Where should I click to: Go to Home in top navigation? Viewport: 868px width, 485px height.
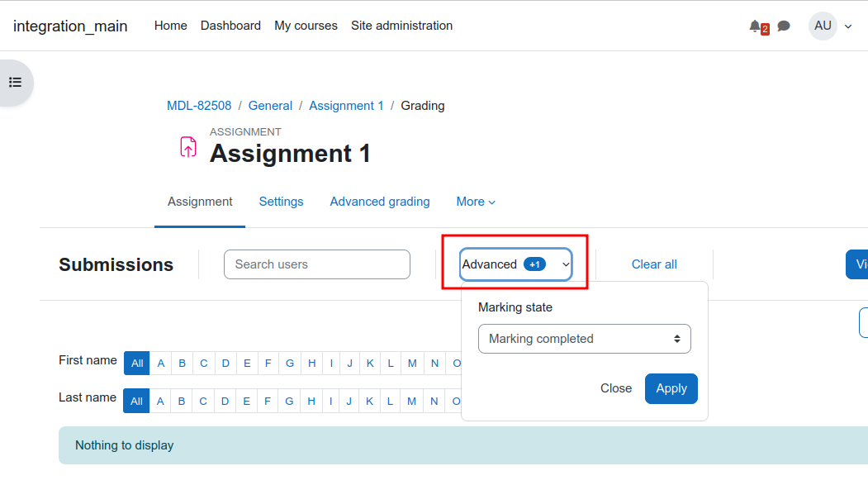(x=170, y=26)
